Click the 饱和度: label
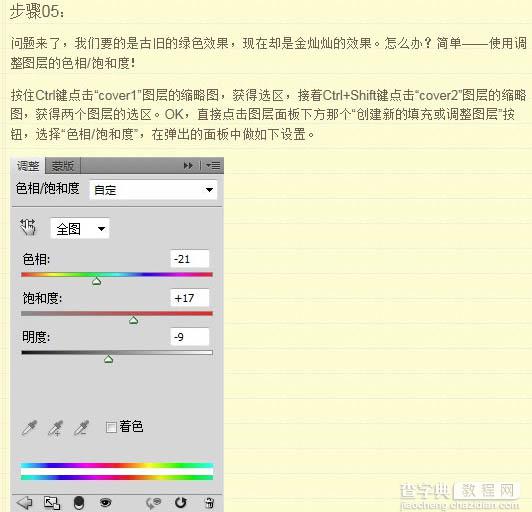Viewport: 532px width, 512px height. click(42, 298)
